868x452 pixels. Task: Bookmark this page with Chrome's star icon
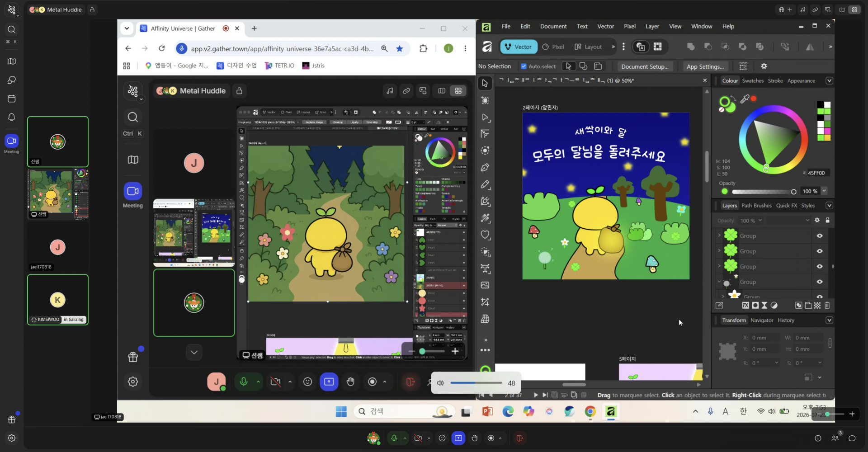point(400,48)
